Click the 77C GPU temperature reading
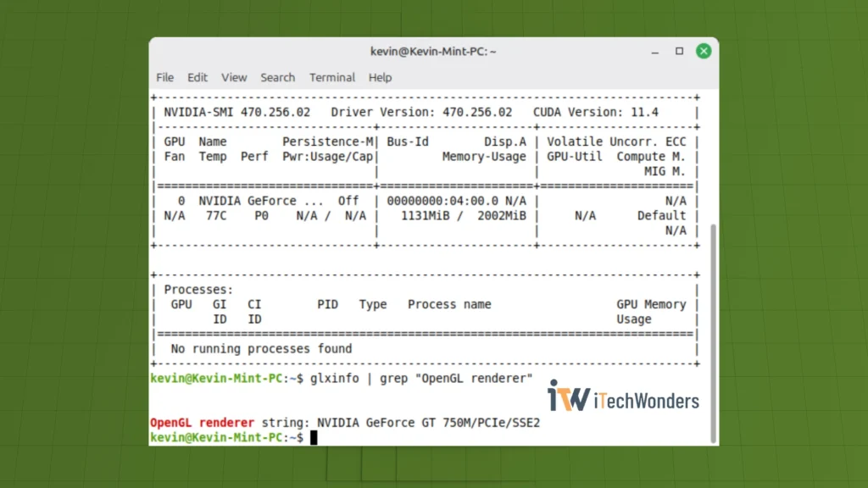Viewport: 868px width, 488px height. (212, 215)
